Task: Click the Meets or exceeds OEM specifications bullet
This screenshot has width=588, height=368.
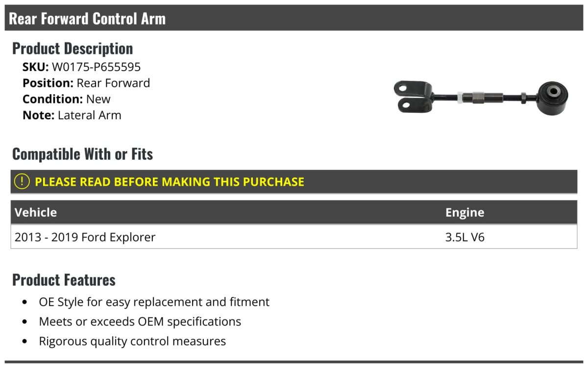Action: tap(140, 321)
